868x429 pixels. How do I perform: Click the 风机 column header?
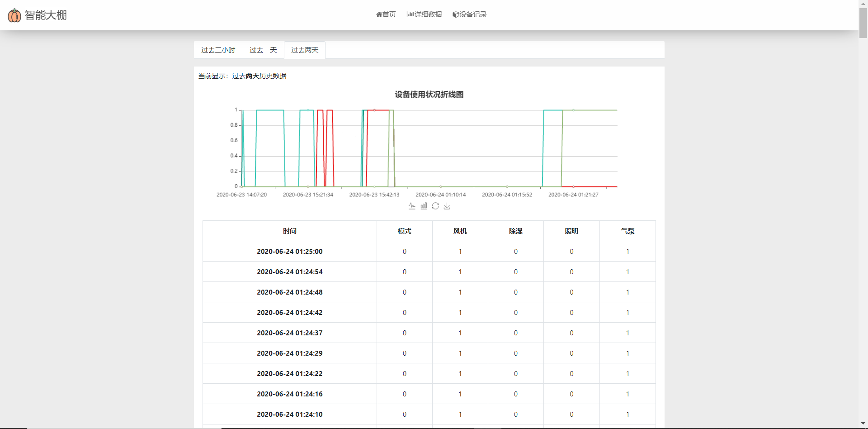[x=460, y=231]
